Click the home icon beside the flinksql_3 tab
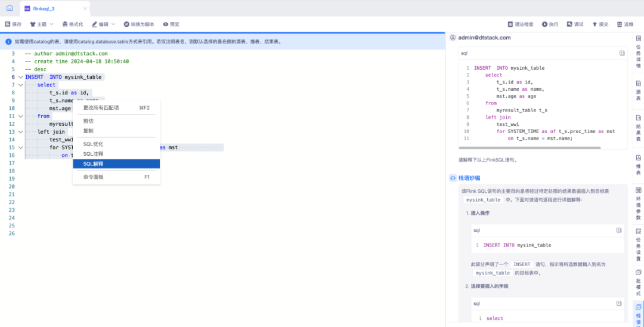Image resolution: width=644 pixels, height=327 pixels. pyautogui.click(x=10, y=8)
